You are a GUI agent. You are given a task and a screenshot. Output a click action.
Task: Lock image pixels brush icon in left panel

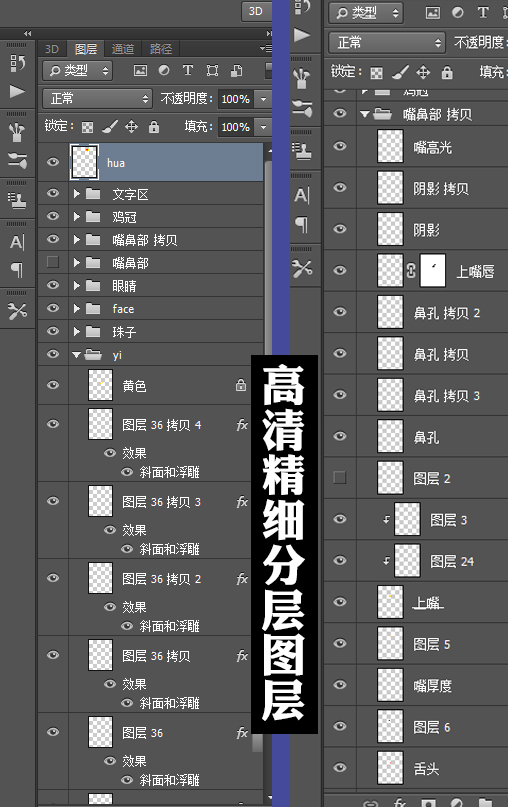click(110, 126)
